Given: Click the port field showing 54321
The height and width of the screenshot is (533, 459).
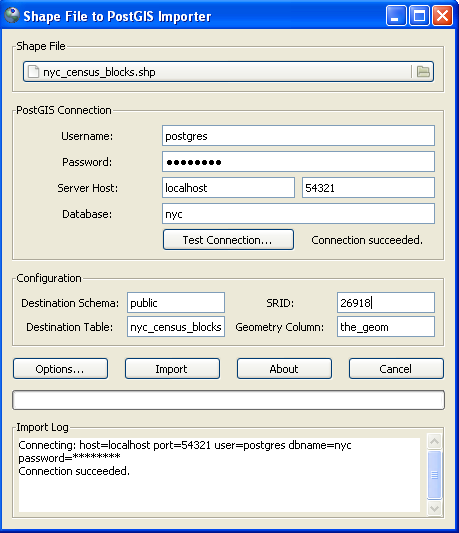Looking at the screenshot, I should pos(368,188).
